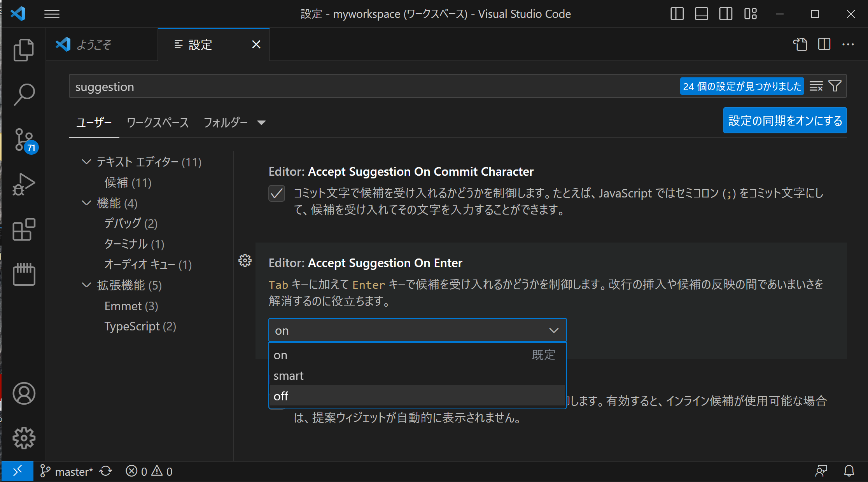Split the editor to the right
Screen dimensions: 868x482
click(824, 44)
